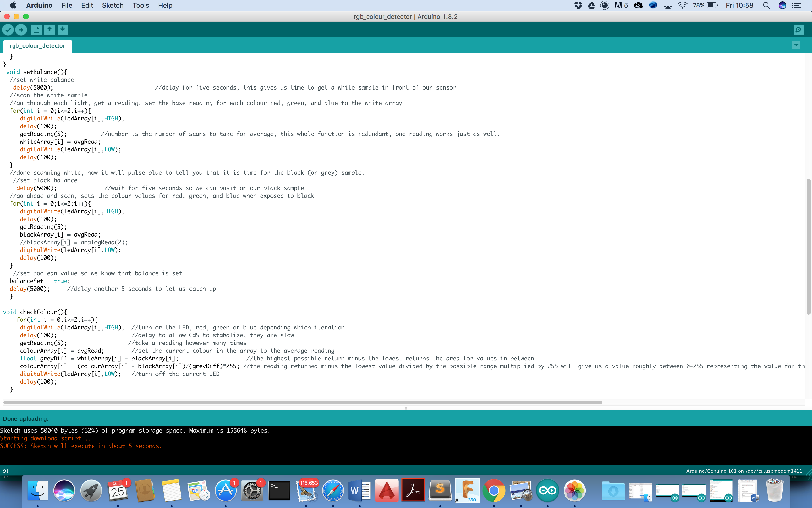Click the 'balanceSet = true;' line
The width and height of the screenshot is (812, 508).
point(40,281)
